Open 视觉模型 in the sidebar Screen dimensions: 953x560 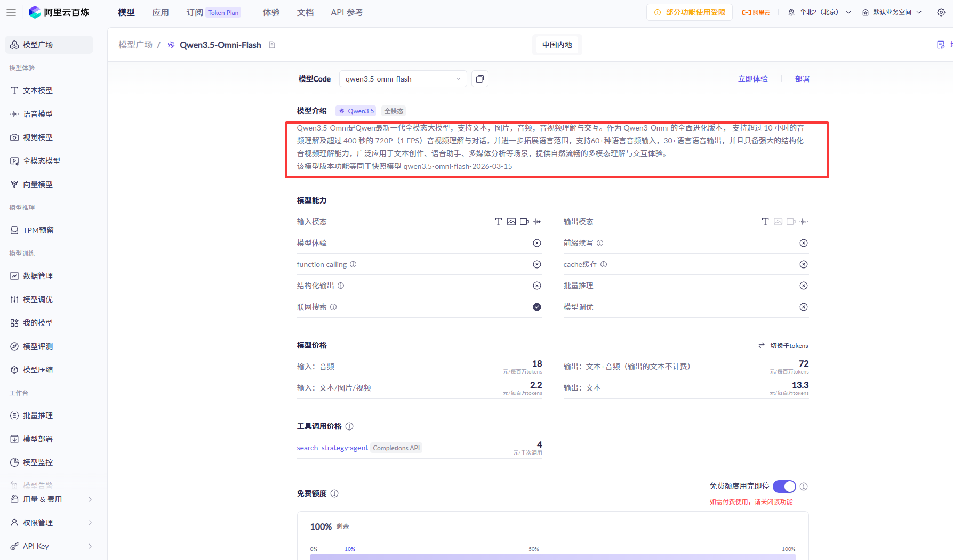(x=49, y=137)
